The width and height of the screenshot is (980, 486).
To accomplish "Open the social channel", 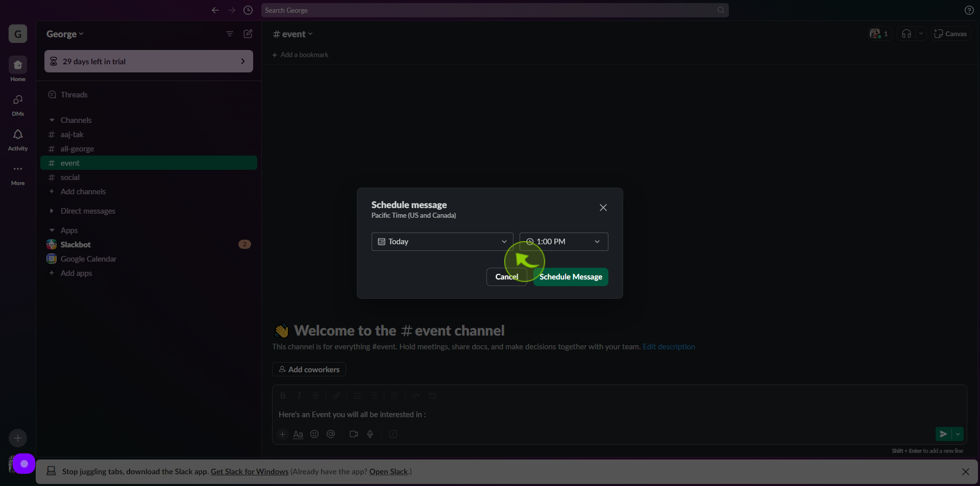I will pyautogui.click(x=149, y=177).
